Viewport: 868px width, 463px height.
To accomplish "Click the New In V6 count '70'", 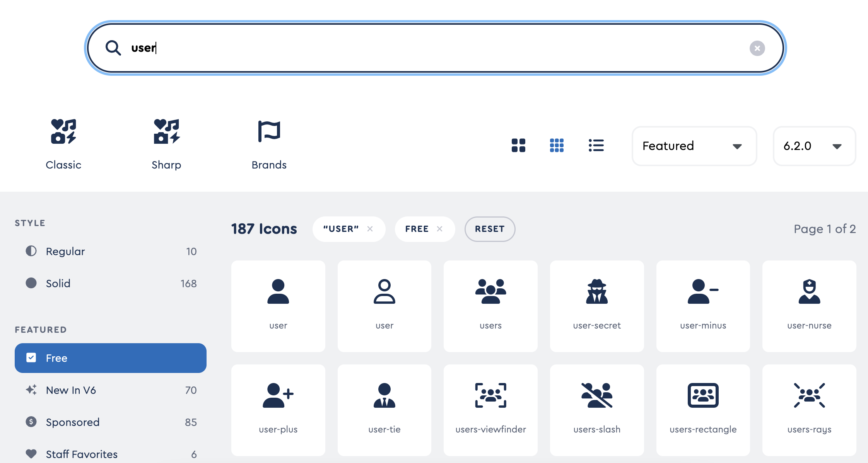I will [x=191, y=390].
